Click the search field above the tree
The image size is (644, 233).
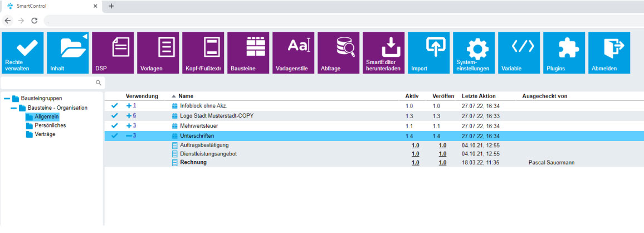(x=49, y=82)
